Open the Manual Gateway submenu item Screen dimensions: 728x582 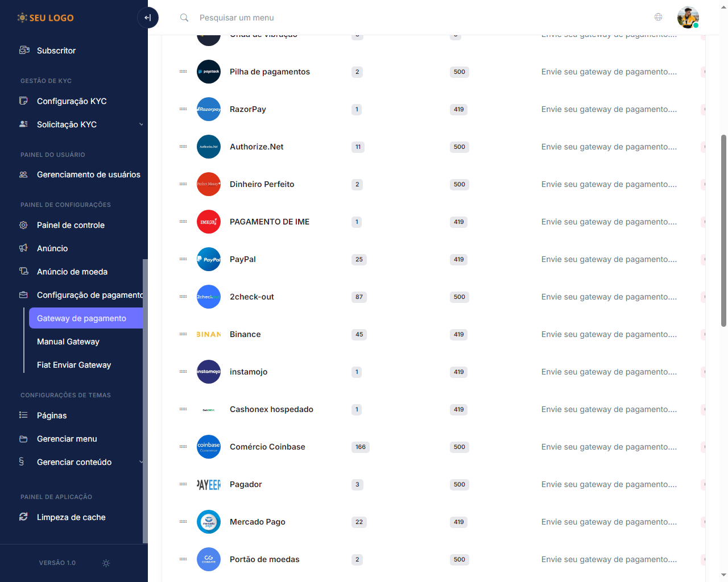pyautogui.click(x=68, y=342)
